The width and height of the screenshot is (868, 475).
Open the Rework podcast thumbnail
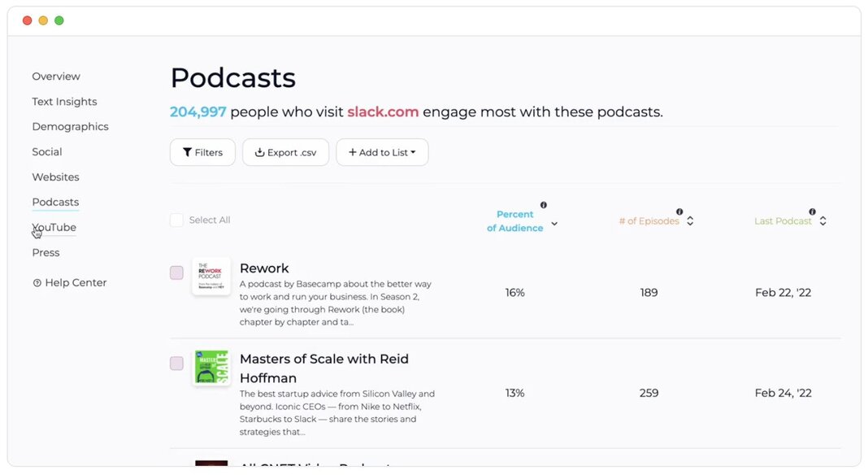(x=211, y=276)
